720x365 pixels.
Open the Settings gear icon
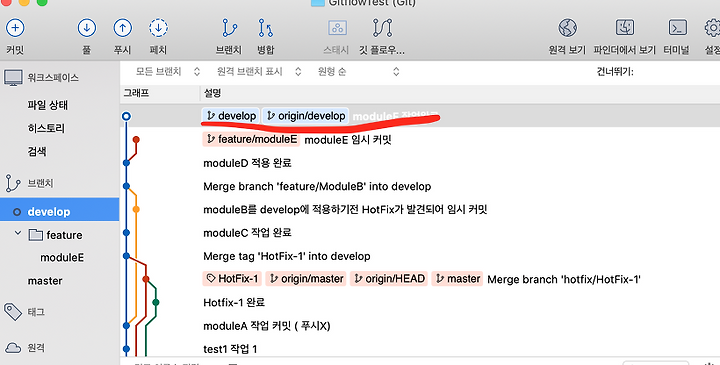point(713,28)
